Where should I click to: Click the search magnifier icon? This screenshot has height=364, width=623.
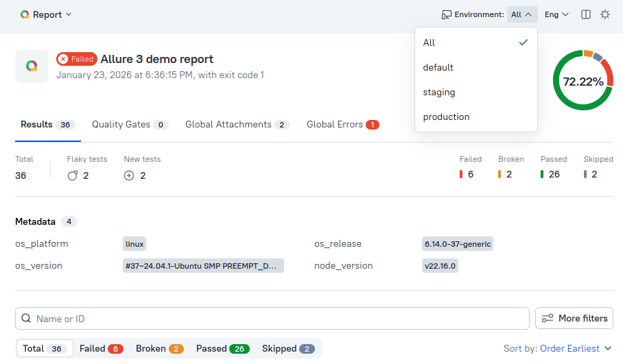pyautogui.click(x=26, y=318)
